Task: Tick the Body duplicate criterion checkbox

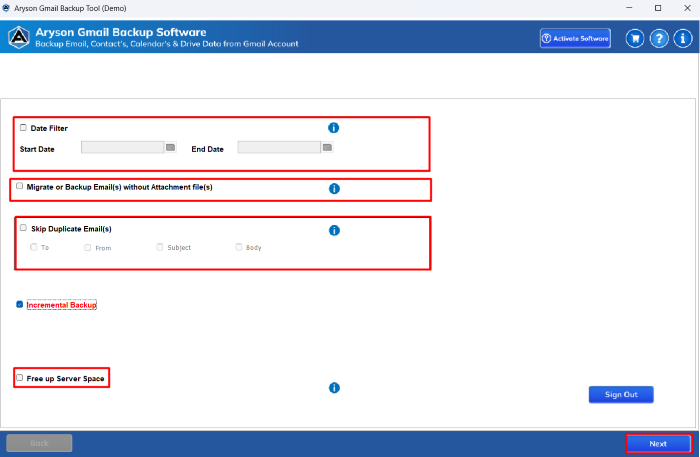Action: click(239, 247)
